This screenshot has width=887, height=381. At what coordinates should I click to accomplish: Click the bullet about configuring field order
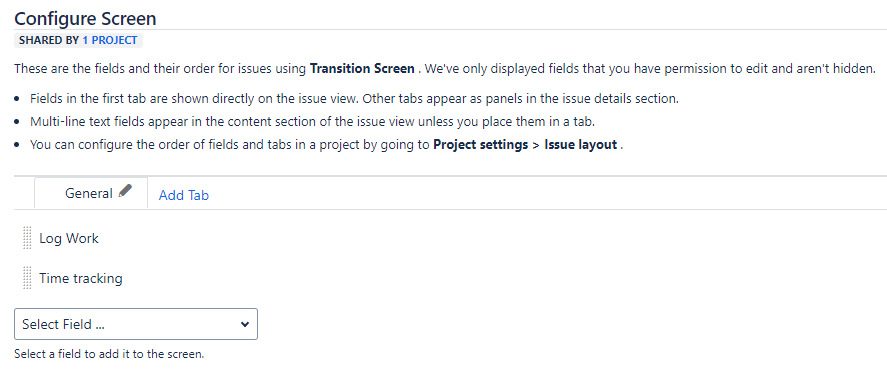pyautogui.click(x=326, y=144)
